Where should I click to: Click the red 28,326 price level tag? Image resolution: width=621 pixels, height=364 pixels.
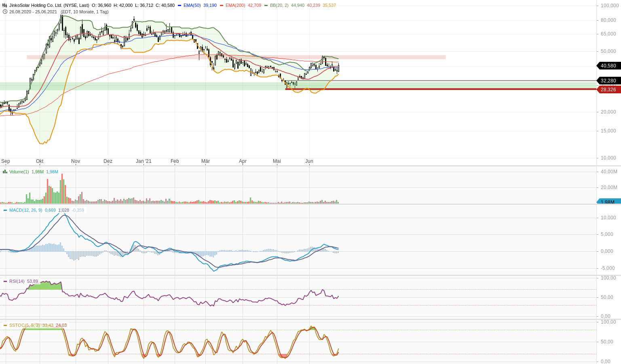tap(608, 90)
